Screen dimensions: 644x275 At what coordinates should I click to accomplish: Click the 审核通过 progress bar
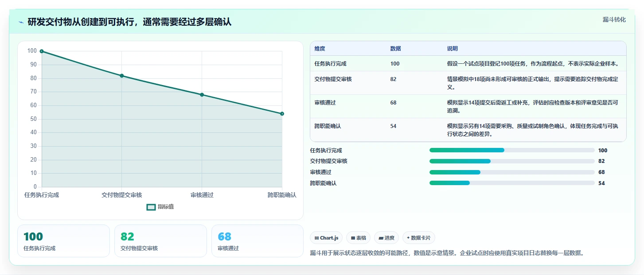pyautogui.click(x=512, y=172)
